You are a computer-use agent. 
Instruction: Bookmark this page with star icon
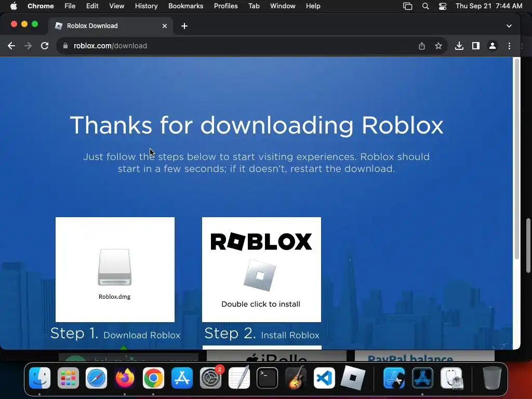pos(438,46)
